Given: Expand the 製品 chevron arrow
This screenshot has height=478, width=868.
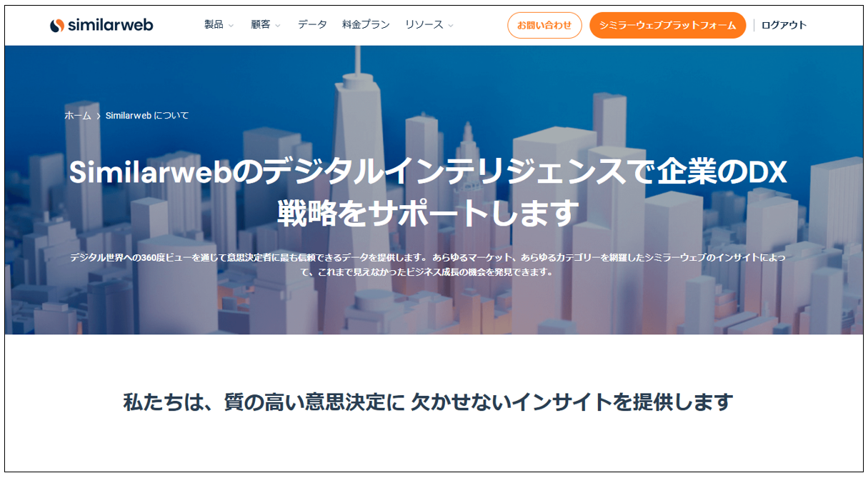Looking at the screenshot, I should pyautogui.click(x=231, y=26).
